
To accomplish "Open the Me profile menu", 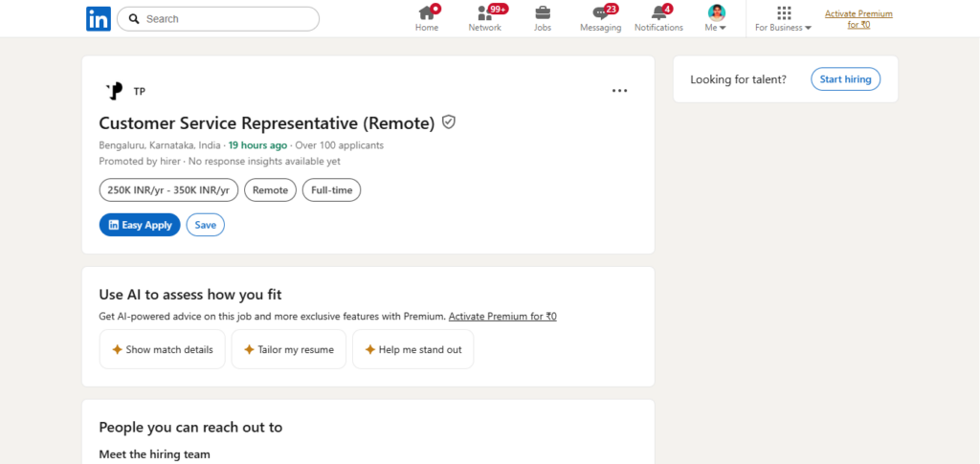I will point(716,19).
